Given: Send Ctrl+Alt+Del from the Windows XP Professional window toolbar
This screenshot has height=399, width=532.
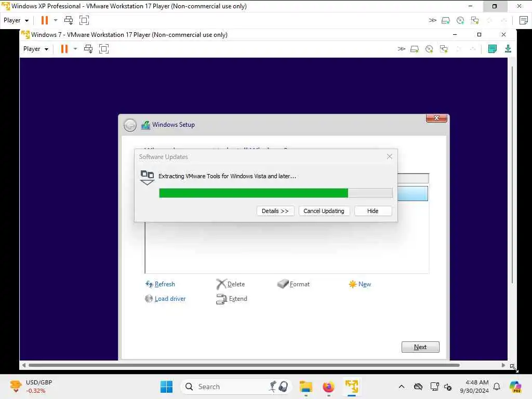Looking at the screenshot, I should pos(69,20).
